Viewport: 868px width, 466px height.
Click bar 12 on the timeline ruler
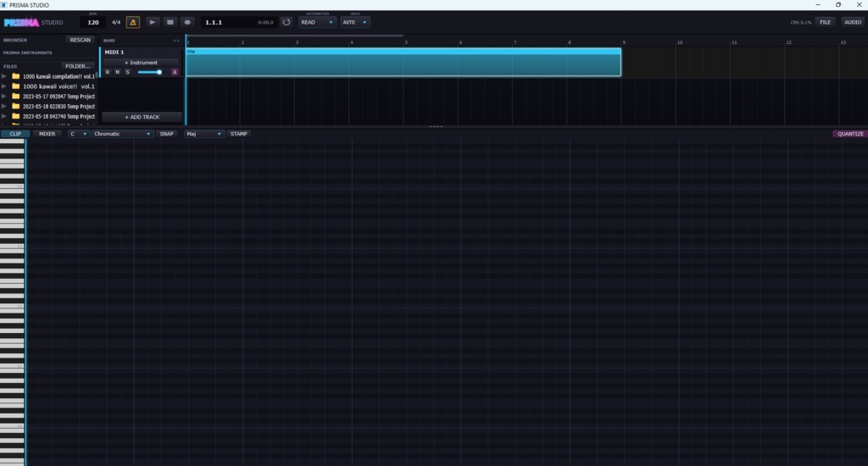pyautogui.click(x=789, y=42)
